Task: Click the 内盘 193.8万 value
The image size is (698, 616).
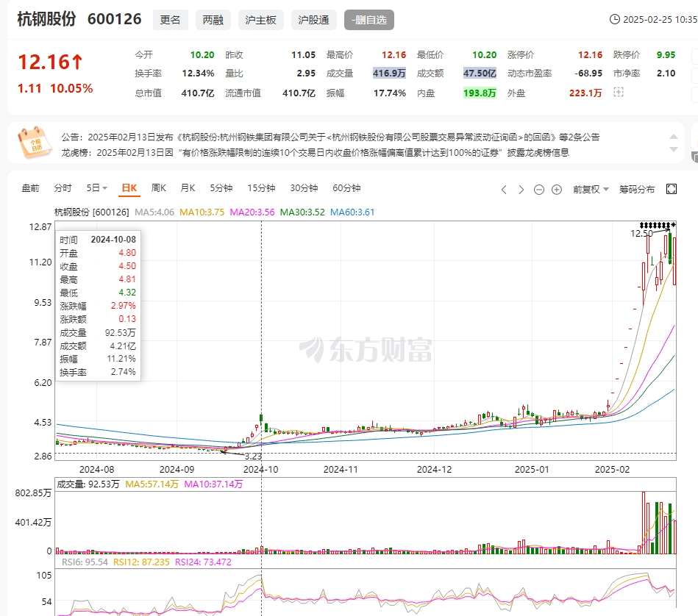Action: click(x=480, y=93)
